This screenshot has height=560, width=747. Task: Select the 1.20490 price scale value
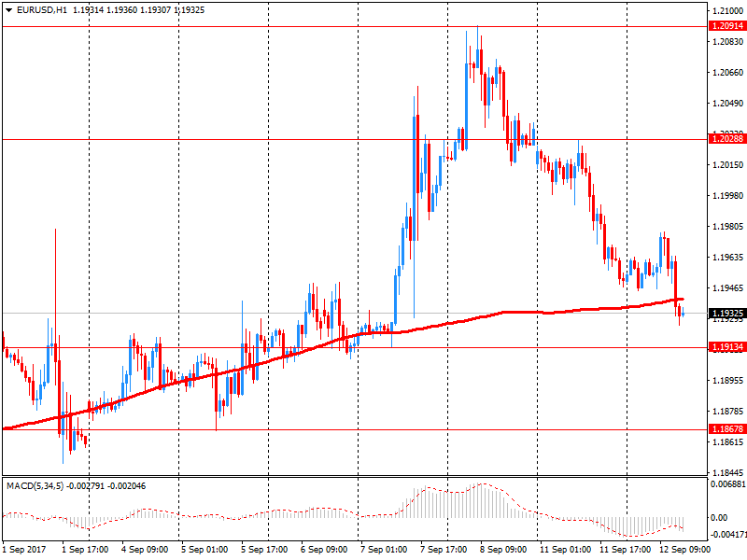coord(727,104)
